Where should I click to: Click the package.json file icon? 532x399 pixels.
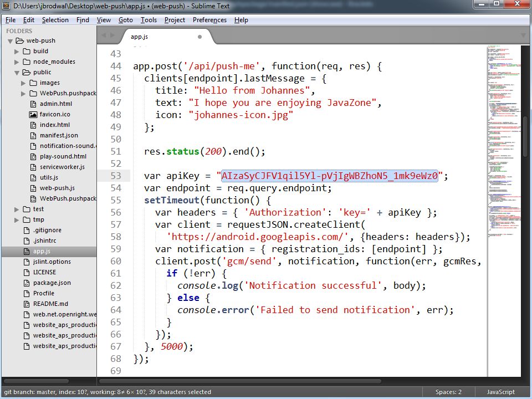tap(27, 283)
